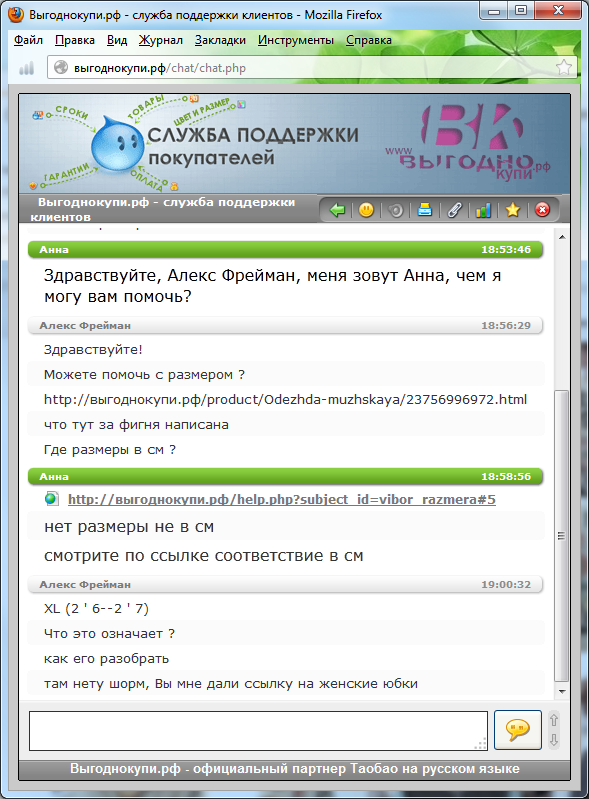Click message 'Можете помочь с размером ?'

pos(144,375)
